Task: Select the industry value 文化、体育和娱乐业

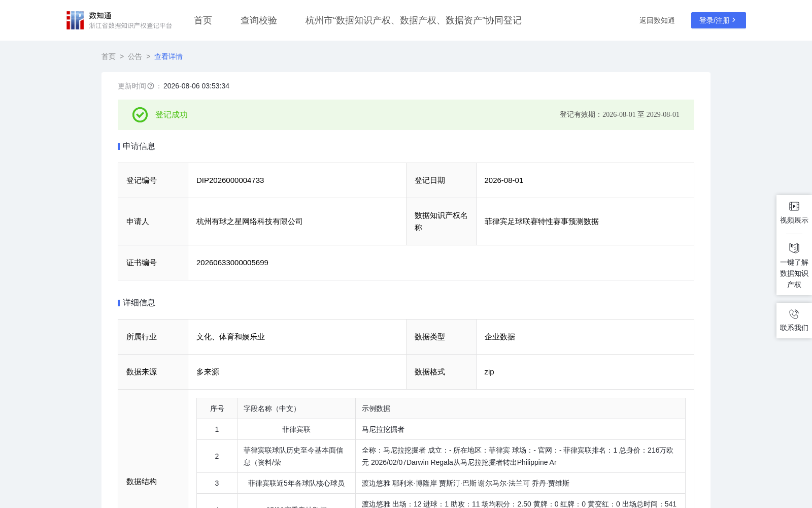Action: pos(230,337)
